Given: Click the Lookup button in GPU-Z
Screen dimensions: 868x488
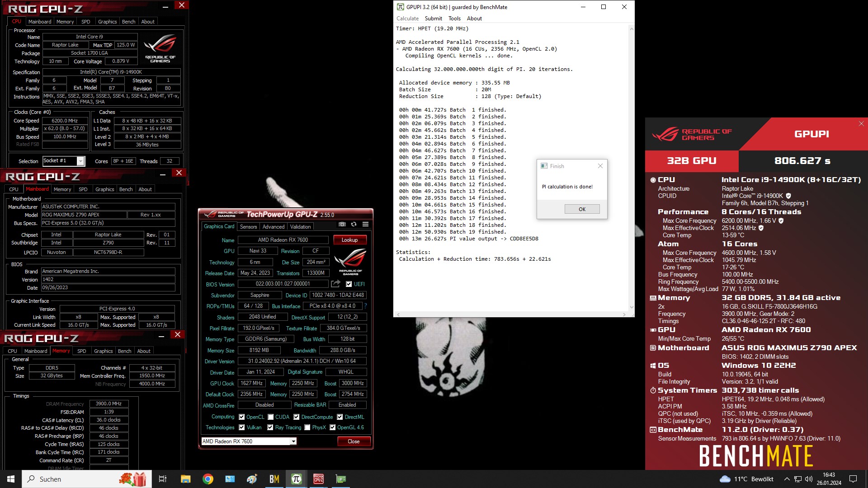Looking at the screenshot, I should pyautogui.click(x=350, y=240).
